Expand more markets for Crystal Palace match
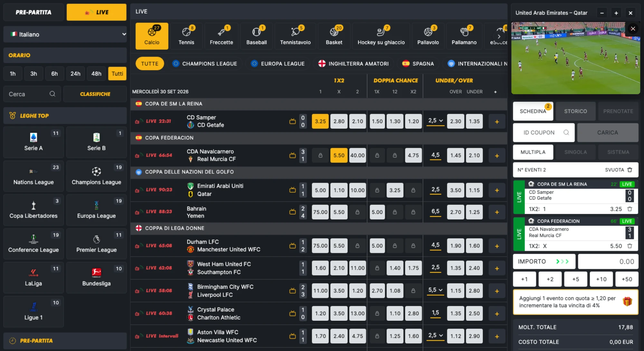 [497, 314]
